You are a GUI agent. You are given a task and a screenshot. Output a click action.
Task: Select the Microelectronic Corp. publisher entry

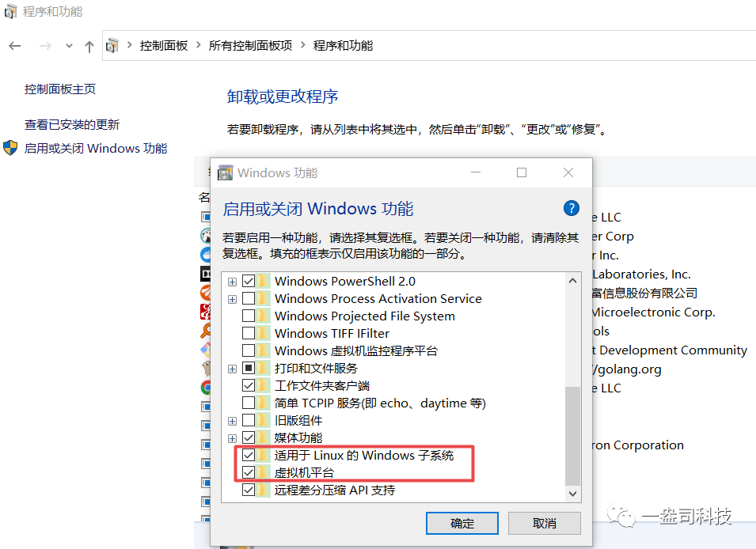(653, 312)
